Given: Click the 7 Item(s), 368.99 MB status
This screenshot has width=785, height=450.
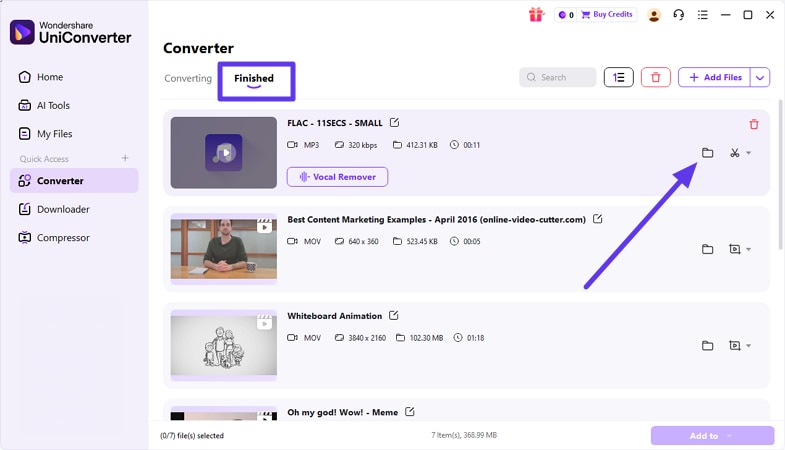Looking at the screenshot, I should pos(464,435).
